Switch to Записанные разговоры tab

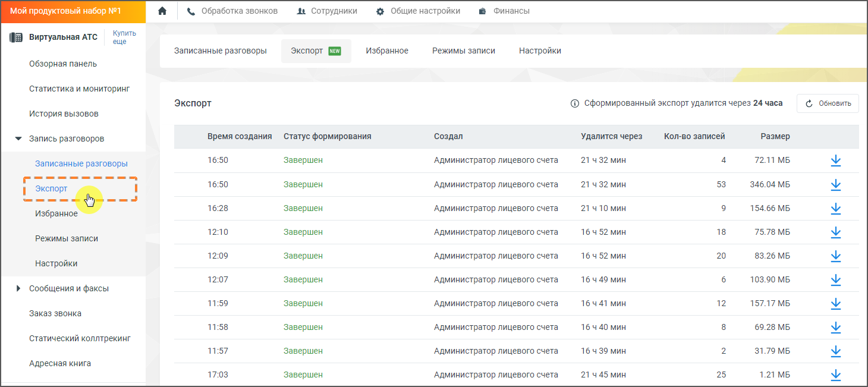coord(221,51)
